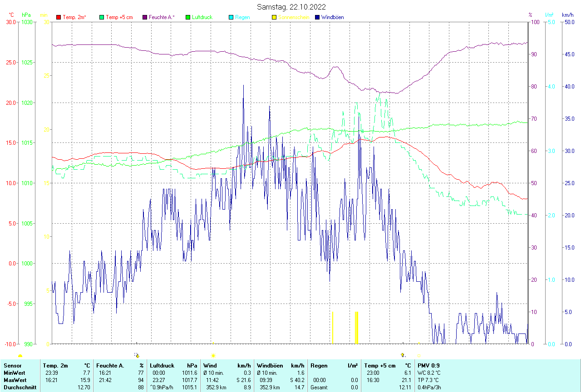The image size is (581, 392).
Task: Click the maximum air pressure value '1017.7'
Action: click(190, 380)
